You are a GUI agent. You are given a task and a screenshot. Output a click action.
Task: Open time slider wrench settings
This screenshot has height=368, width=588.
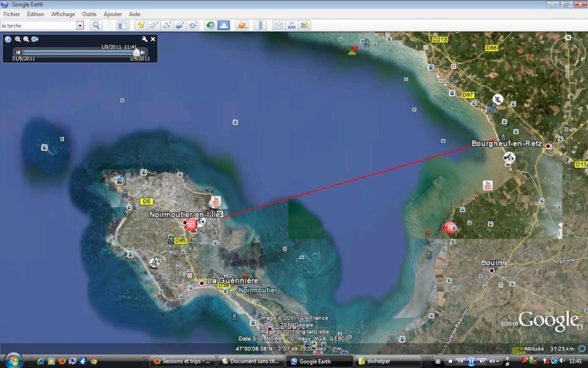(144, 39)
